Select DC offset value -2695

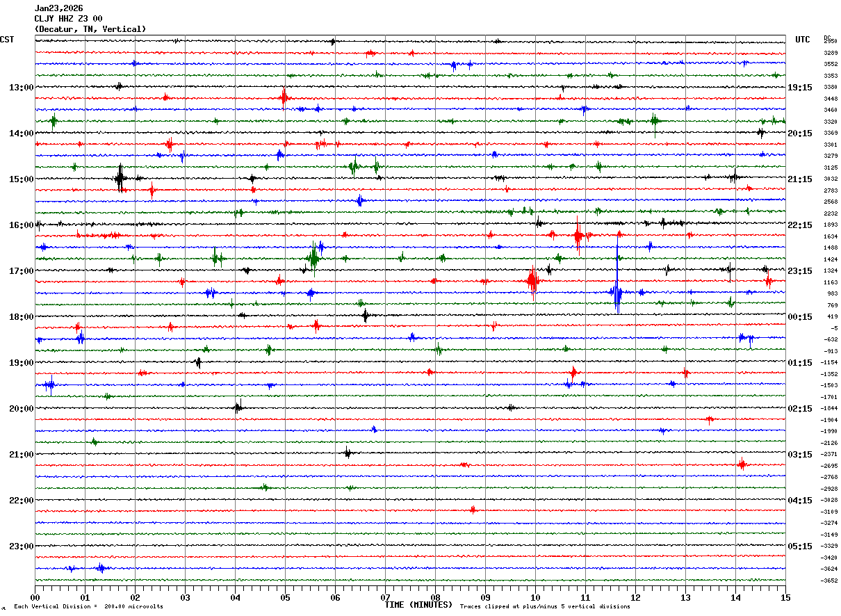(x=829, y=466)
